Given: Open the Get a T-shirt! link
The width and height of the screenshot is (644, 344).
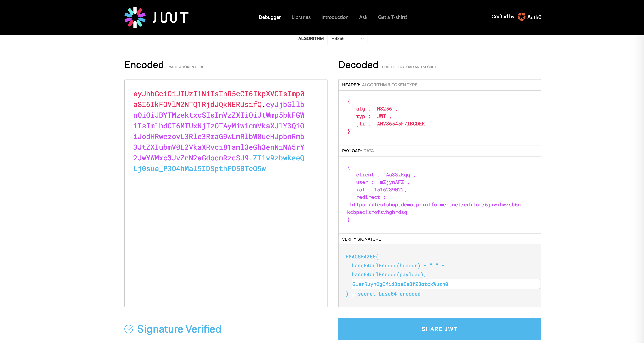Looking at the screenshot, I should click(392, 17).
